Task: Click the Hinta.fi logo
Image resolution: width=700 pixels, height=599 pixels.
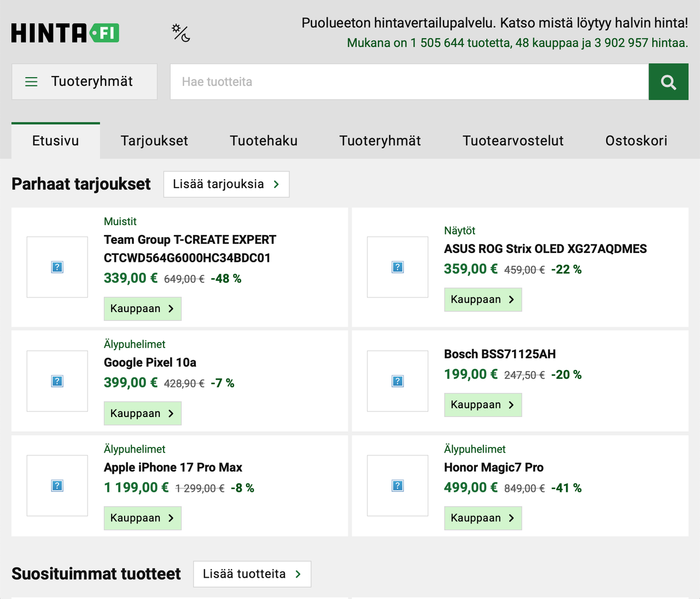Action: click(65, 33)
